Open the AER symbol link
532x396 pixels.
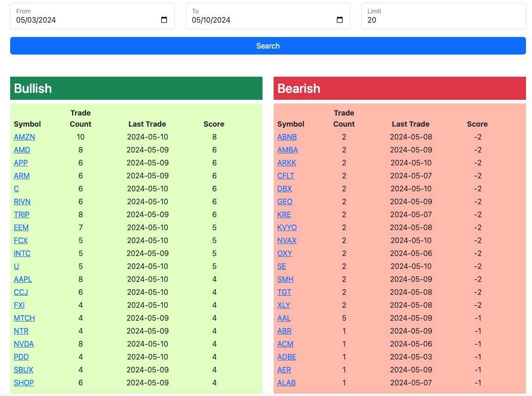284,370
